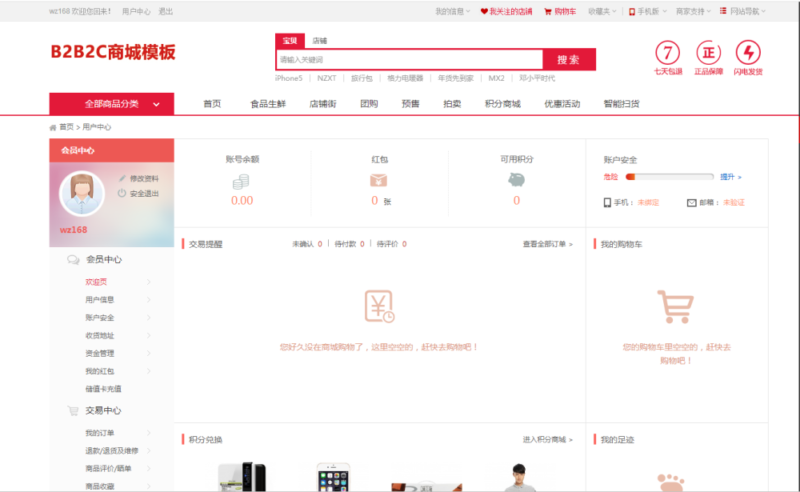Click 用户中心 link in top bar
This screenshot has width=800, height=492.
[136, 11]
